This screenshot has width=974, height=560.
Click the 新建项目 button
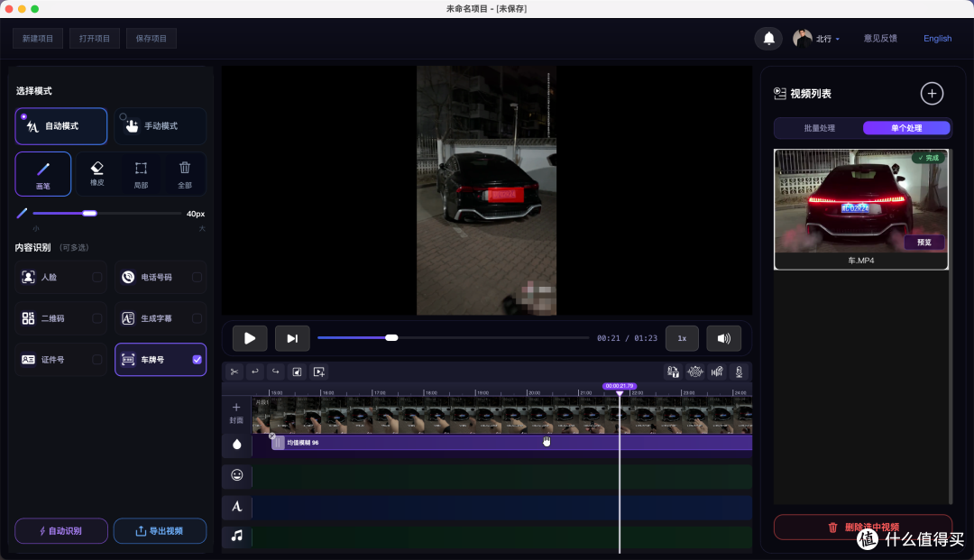pos(38,39)
